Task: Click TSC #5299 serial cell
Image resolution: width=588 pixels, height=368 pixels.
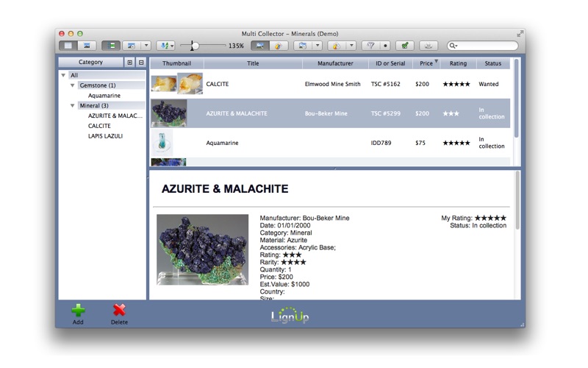Action: coord(385,113)
